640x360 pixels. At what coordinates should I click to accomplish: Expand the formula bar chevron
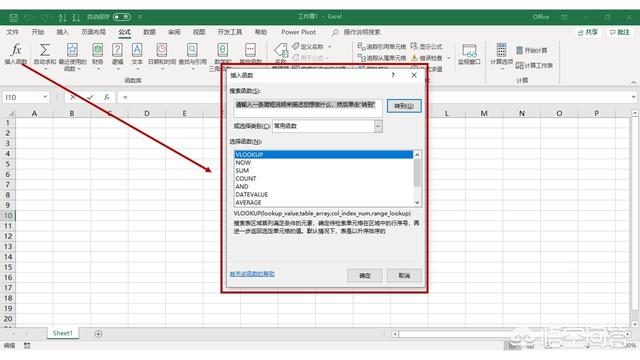point(633,97)
